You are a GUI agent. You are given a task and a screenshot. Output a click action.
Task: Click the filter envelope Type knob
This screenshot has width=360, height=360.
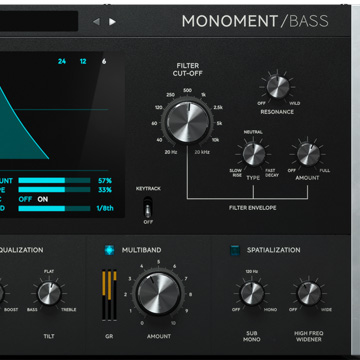[x=254, y=154]
